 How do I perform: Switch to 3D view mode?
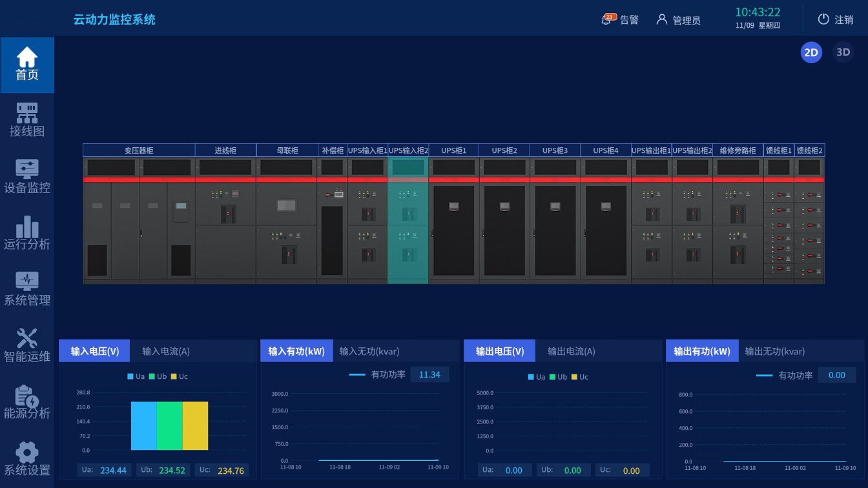pyautogui.click(x=843, y=52)
